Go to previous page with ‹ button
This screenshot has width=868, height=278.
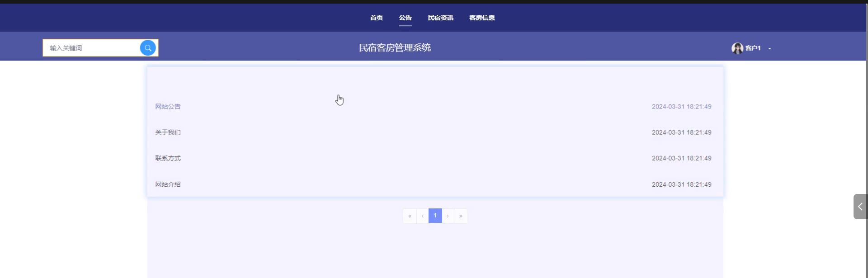[422, 216]
